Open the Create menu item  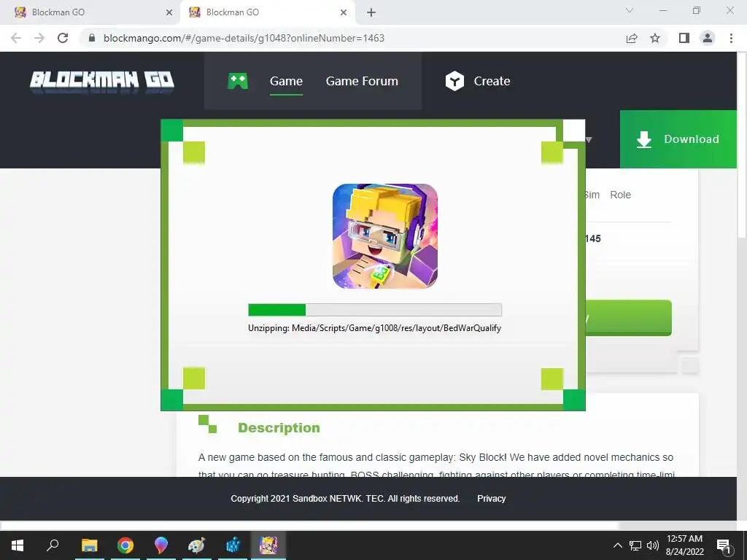pos(492,81)
